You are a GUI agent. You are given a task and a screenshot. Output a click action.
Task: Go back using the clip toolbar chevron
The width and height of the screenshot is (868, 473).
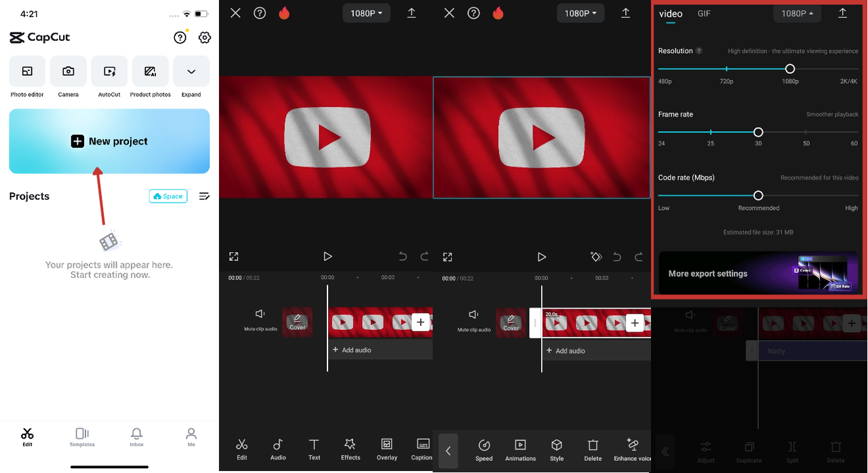pos(448,451)
